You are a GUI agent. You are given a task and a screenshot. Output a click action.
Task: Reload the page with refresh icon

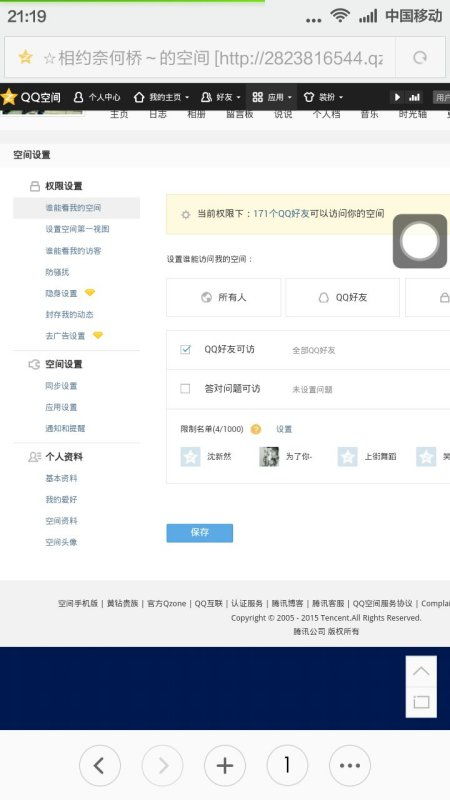419,57
